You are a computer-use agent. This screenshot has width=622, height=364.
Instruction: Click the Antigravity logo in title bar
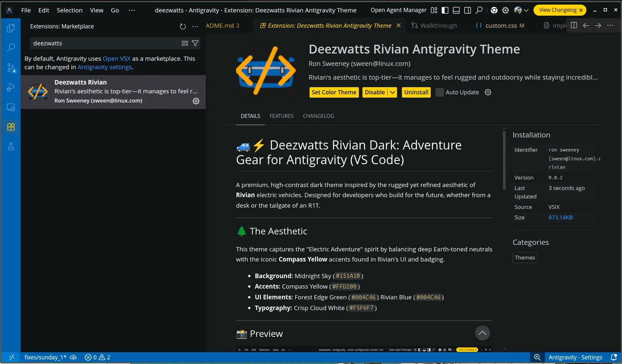pos(9,10)
